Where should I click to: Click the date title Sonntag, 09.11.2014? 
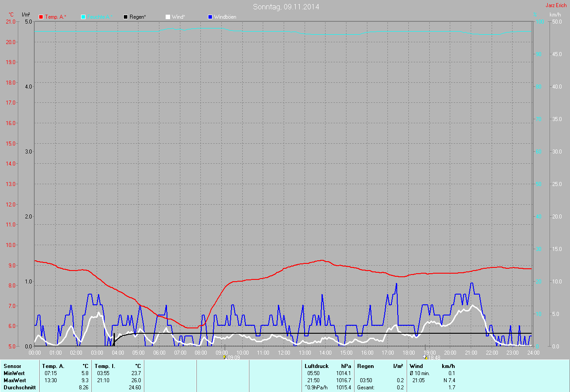pyautogui.click(x=286, y=7)
